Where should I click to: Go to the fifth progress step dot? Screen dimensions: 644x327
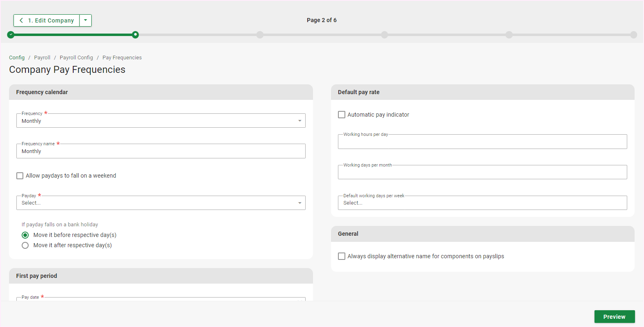[x=509, y=35]
